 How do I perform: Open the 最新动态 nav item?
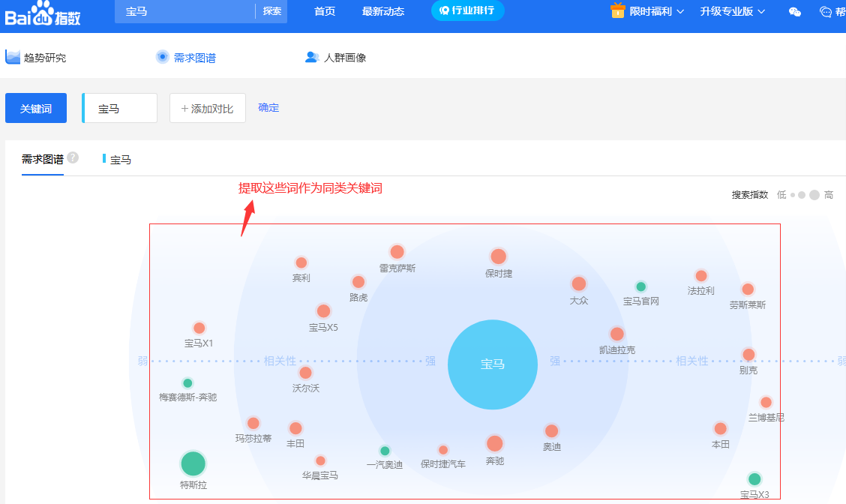383,11
